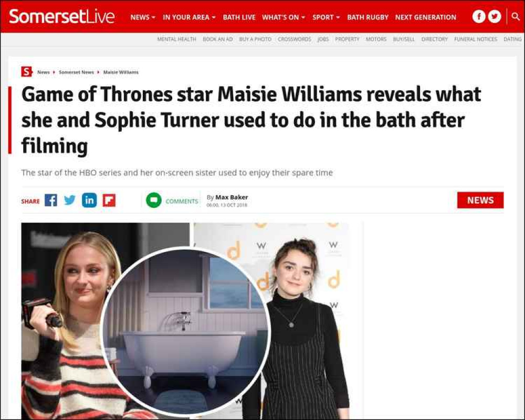This screenshot has height=420, width=525.
Task: Open the Funeral Notices link
Action: [x=476, y=39]
